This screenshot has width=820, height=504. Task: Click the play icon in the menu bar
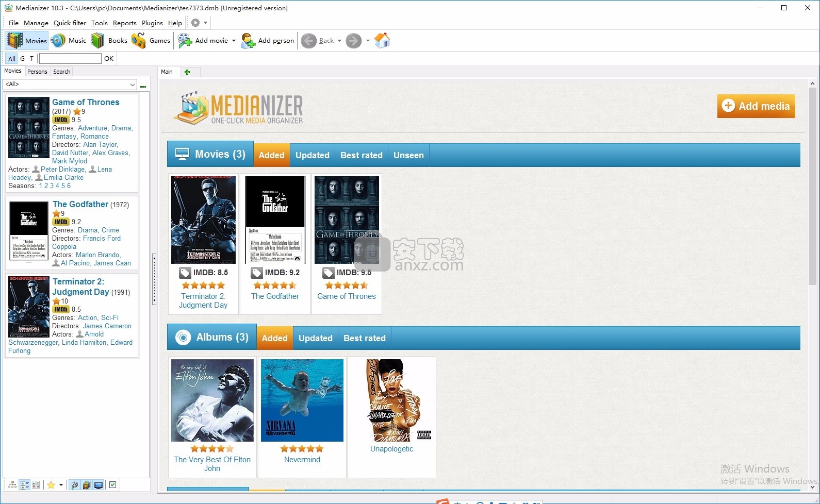click(195, 23)
